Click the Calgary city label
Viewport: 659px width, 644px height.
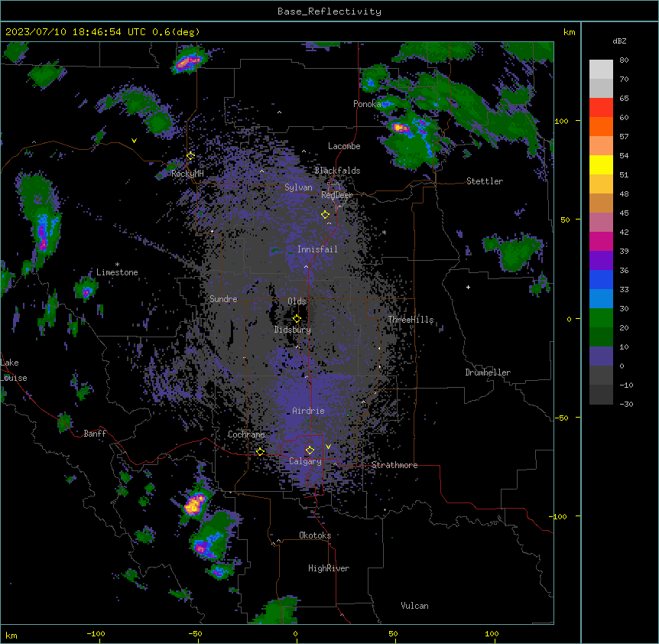(305, 461)
